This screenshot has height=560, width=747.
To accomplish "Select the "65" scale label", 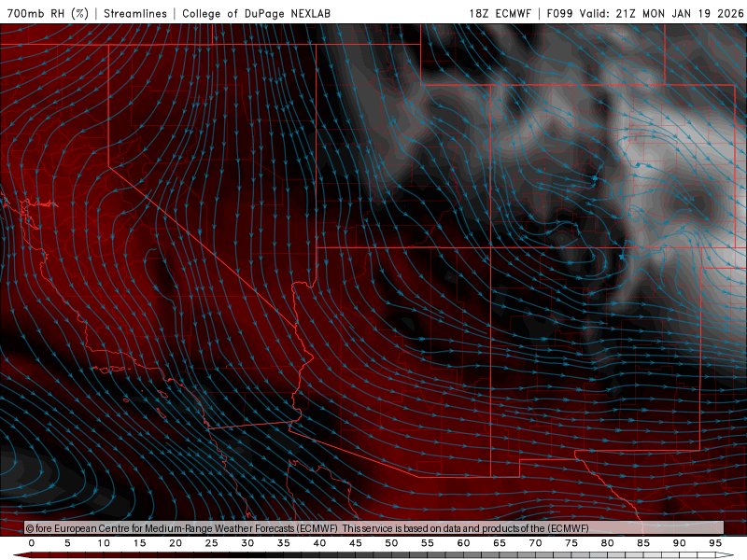I will (500, 543).
